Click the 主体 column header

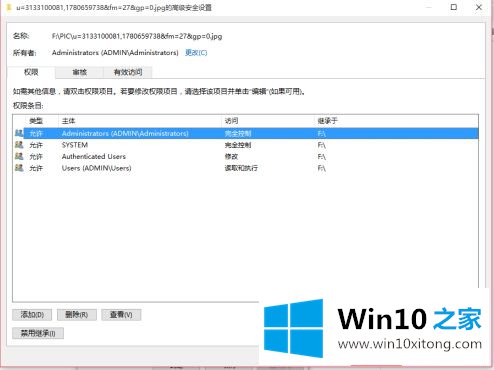point(140,121)
